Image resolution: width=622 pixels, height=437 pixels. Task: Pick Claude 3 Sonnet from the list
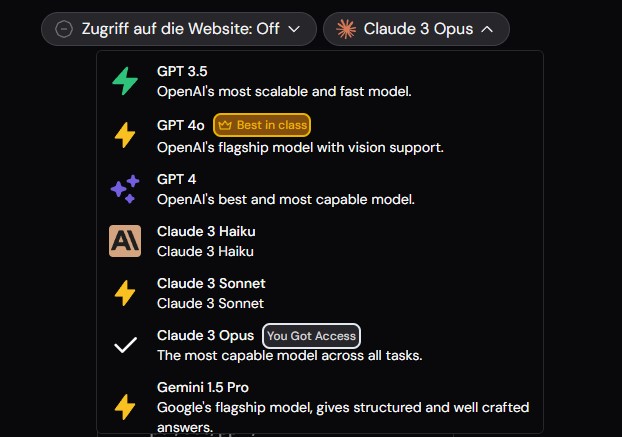pos(320,293)
